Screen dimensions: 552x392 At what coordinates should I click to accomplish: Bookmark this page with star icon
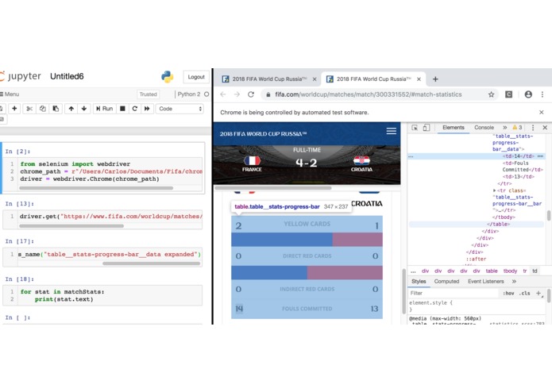pyautogui.click(x=491, y=94)
